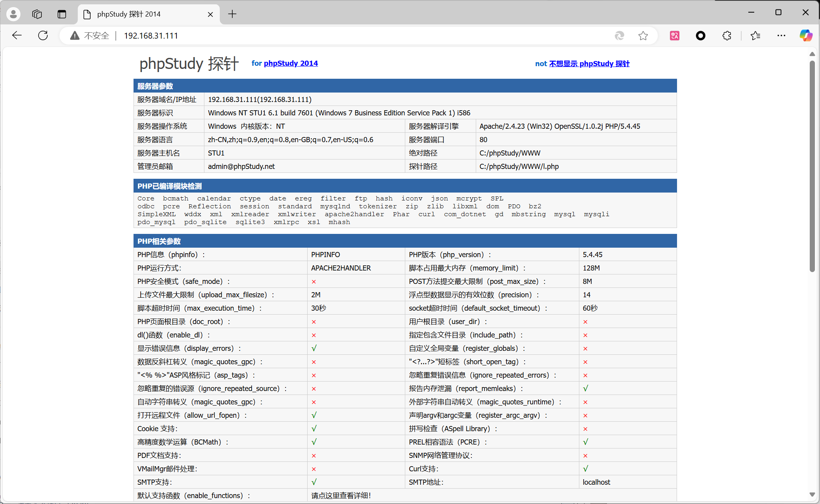Click the PHP相关参数 section header

point(405,241)
